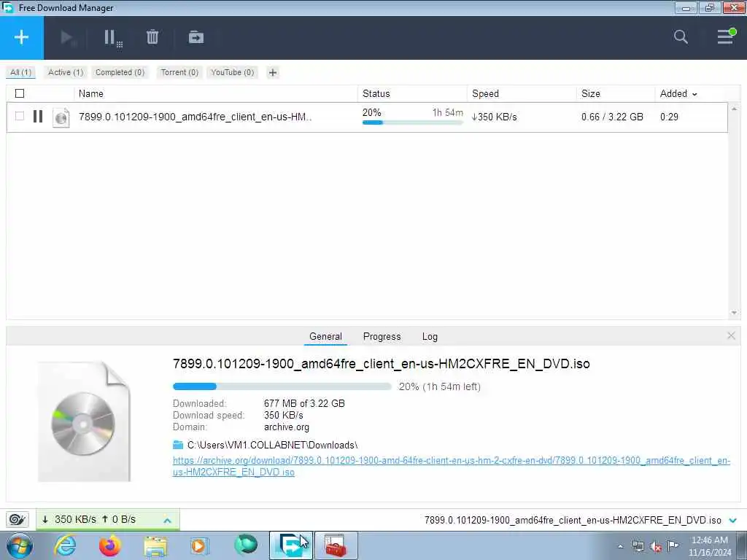Screen dimensions: 747x560
Task: Click the trash delete toolbar icon
Action: click(152, 37)
